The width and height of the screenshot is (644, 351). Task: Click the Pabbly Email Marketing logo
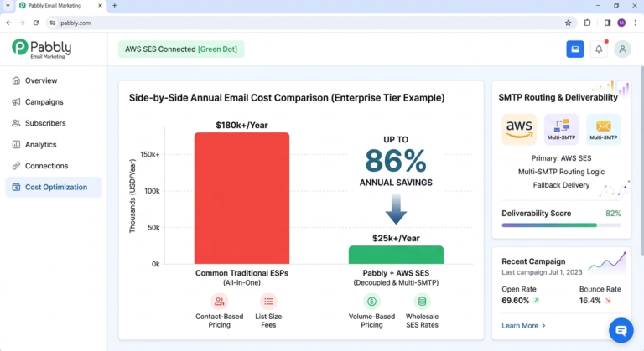[41, 49]
